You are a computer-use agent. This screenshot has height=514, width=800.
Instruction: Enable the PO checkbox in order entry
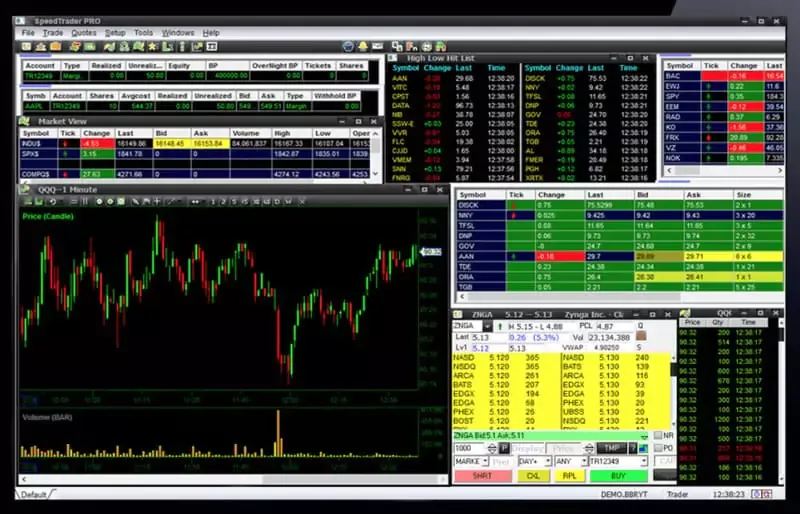click(658, 448)
